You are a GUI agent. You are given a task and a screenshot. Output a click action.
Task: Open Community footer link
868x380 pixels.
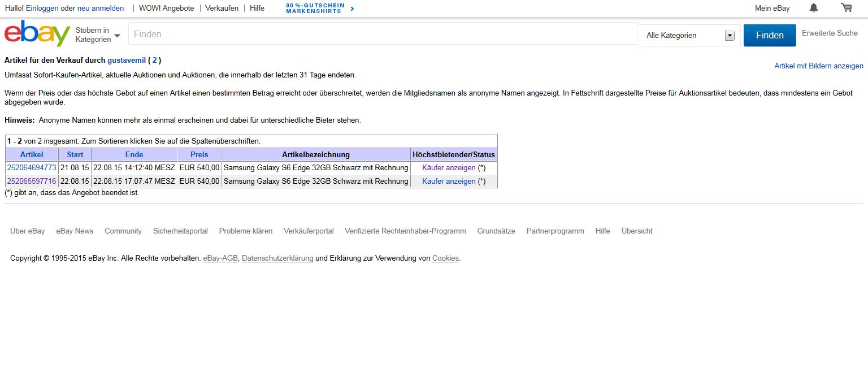pos(123,231)
